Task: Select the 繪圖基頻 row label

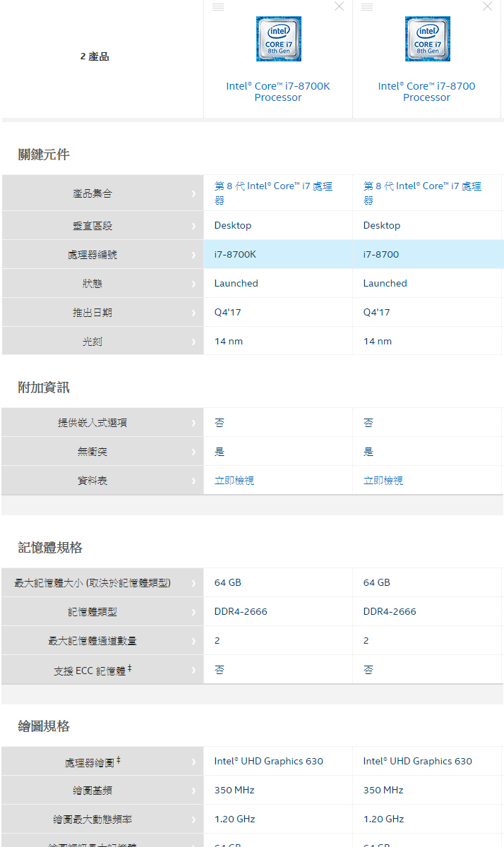Action: [92, 791]
